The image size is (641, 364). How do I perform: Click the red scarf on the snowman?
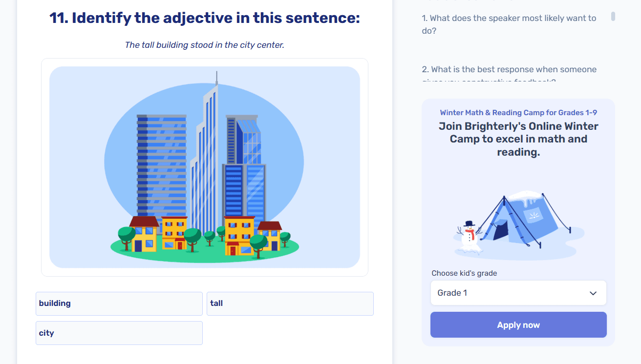pyautogui.click(x=470, y=231)
